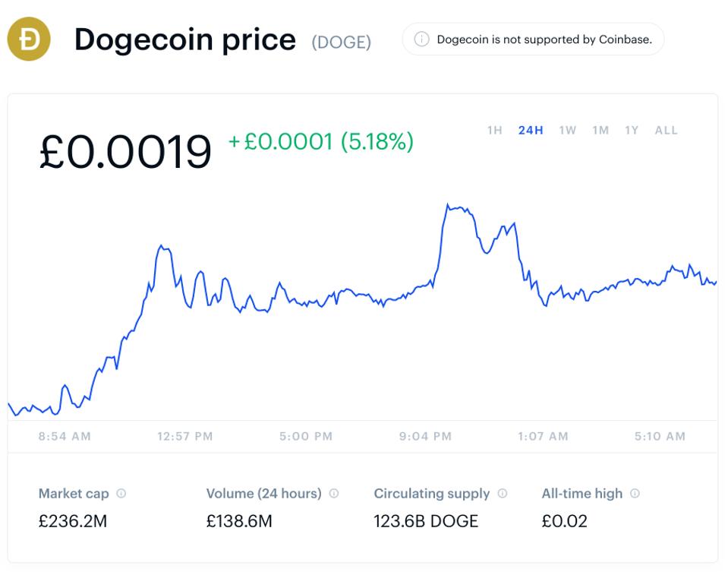
Task: Select the 24H time range
Action: [x=531, y=131]
